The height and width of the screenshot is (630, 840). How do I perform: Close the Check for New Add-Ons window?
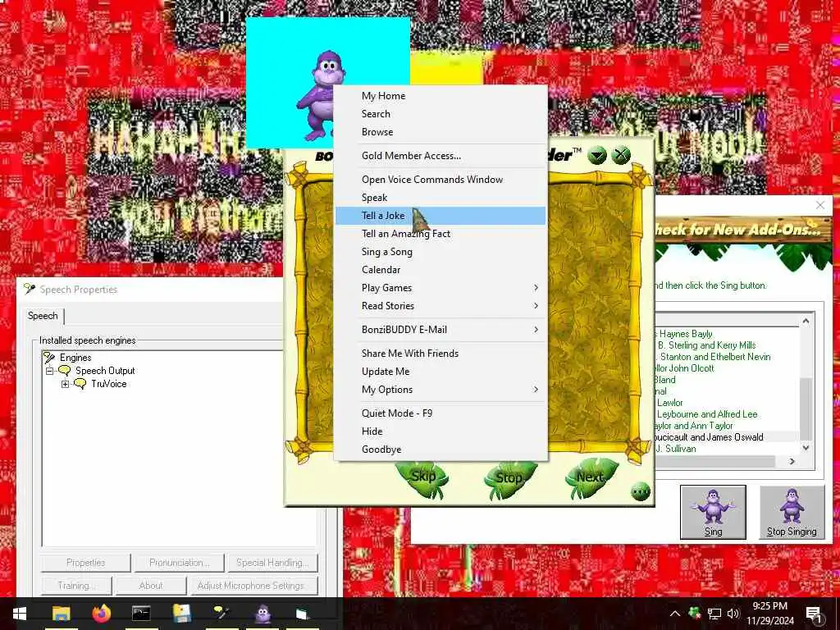(x=820, y=205)
